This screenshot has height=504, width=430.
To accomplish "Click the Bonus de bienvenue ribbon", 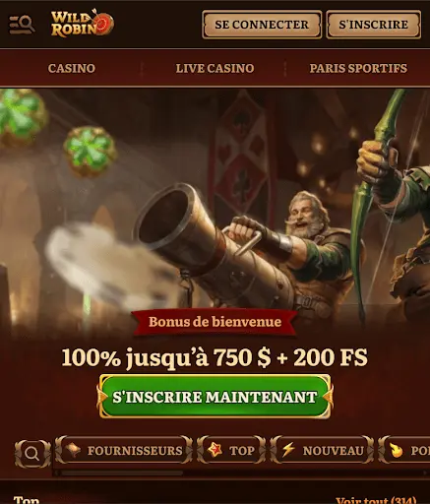I will pyautogui.click(x=215, y=322).
